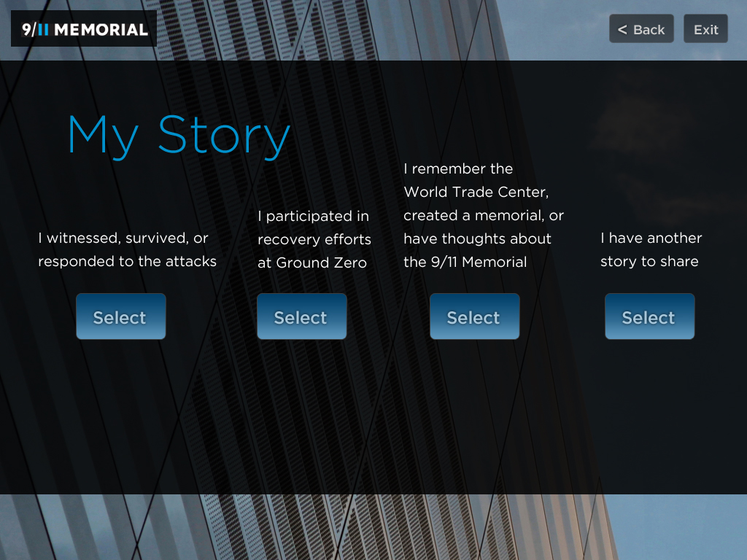This screenshot has height=560, width=747.
Task: Click text 'I participated in recovery efforts at Ground Zero'
Action: [314, 239]
